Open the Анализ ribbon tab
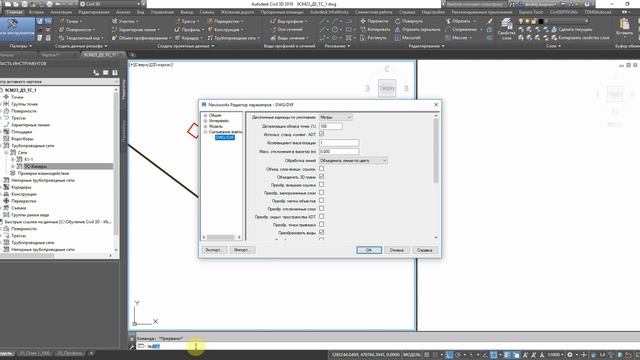The width and height of the screenshot is (640, 360). (123, 12)
